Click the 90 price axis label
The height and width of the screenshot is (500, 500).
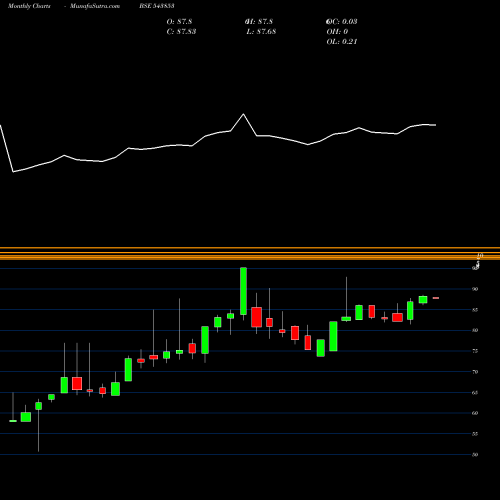coord(475,289)
